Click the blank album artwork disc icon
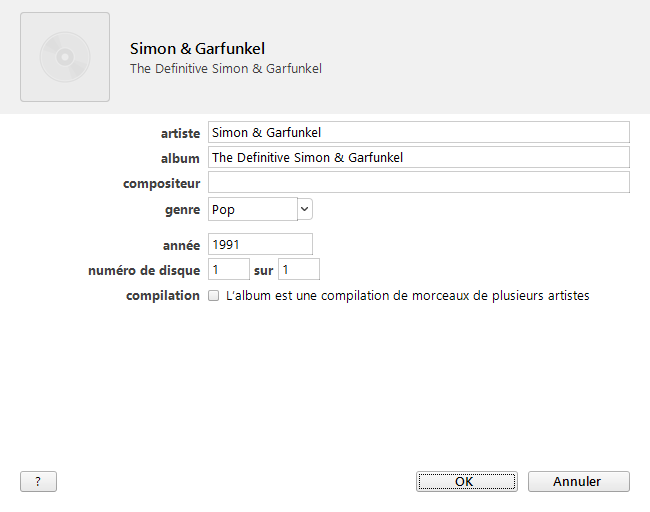Screen dimensions: 650x512 pos(65,57)
